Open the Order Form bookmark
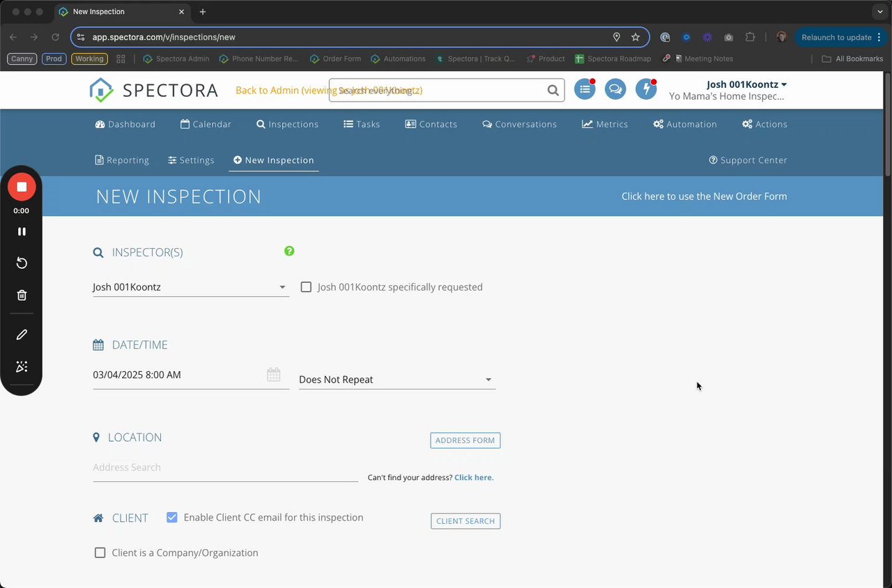Screen dimensions: 892x588 pos(335,59)
